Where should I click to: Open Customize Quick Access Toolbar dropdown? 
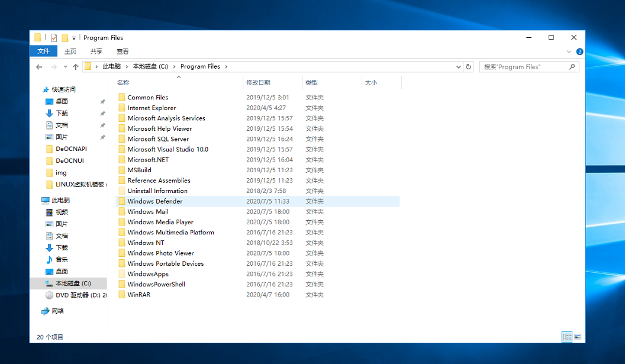(x=74, y=38)
